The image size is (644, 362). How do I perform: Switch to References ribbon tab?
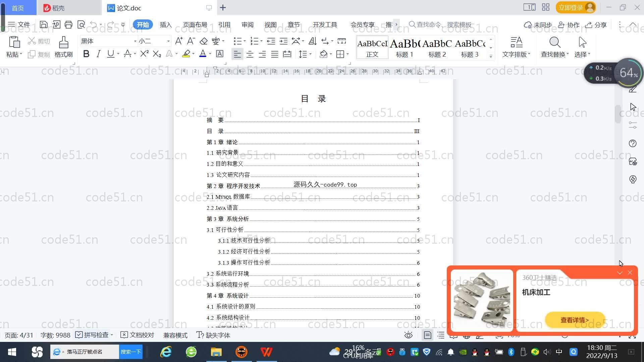(x=224, y=24)
